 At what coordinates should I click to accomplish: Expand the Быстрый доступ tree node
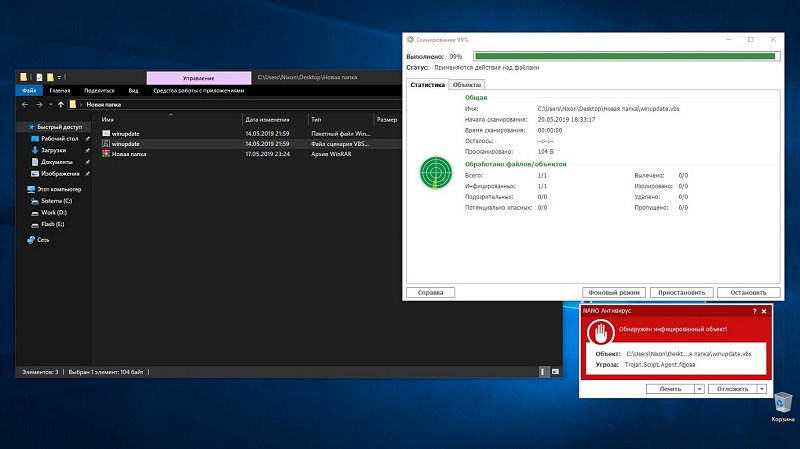click(x=22, y=128)
